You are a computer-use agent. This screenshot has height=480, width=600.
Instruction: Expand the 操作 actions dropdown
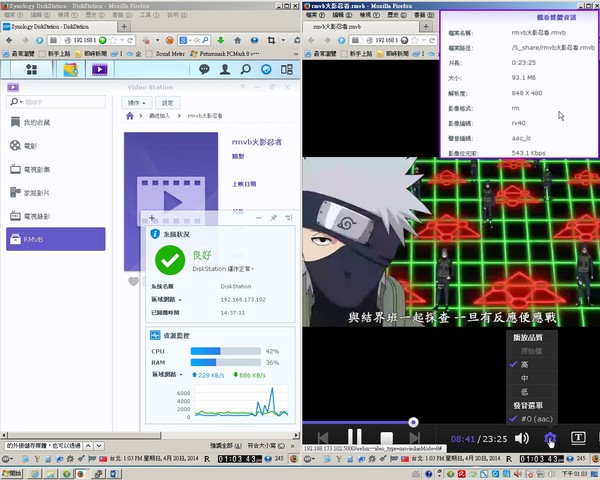coord(136,103)
